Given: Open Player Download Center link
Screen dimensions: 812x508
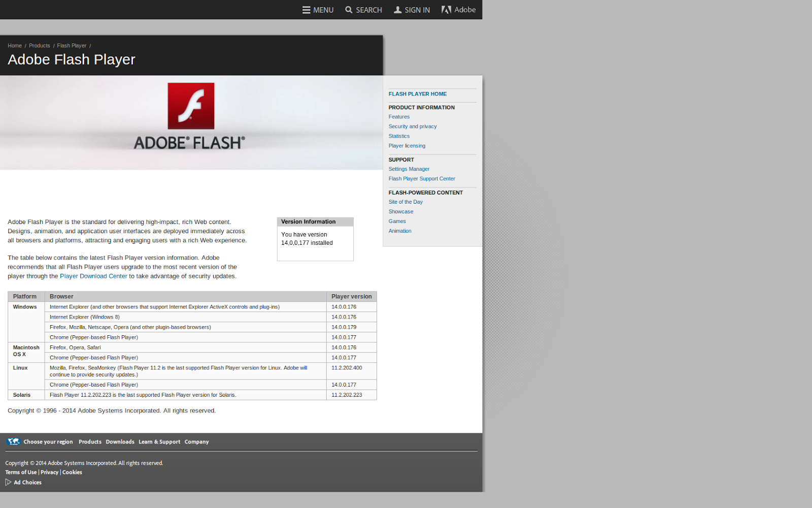Looking at the screenshot, I should click(93, 276).
